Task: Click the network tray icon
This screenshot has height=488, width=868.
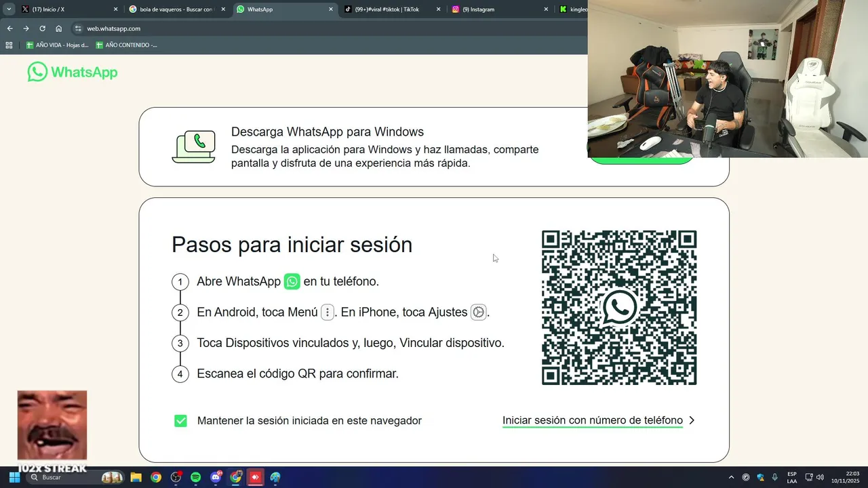Action: point(809,477)
